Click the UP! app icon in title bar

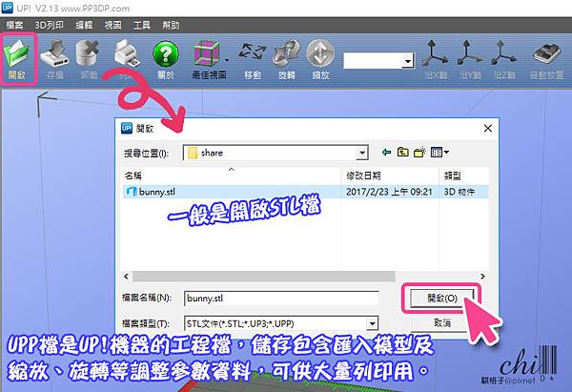pyautogui.click(x=8, y=8)
